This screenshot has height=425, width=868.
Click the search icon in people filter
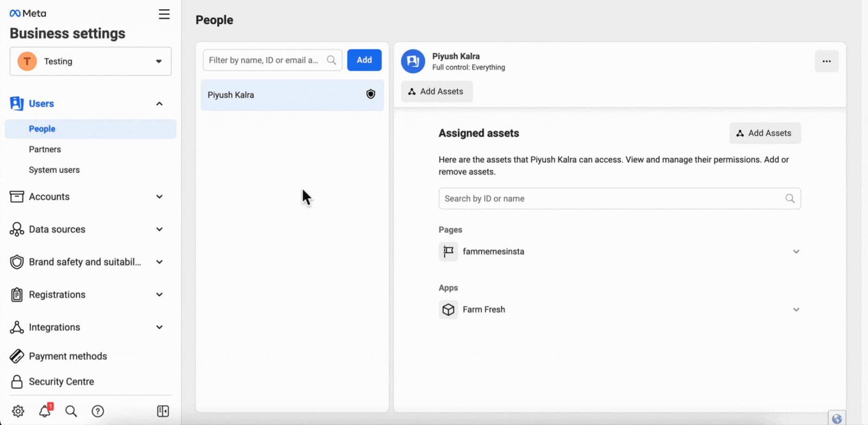(x=331, y=60)
